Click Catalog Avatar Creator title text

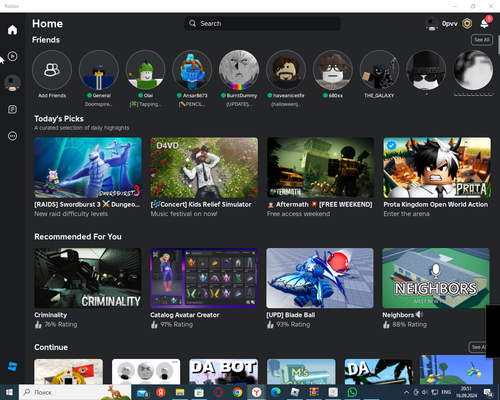click(x=185, y=315)
